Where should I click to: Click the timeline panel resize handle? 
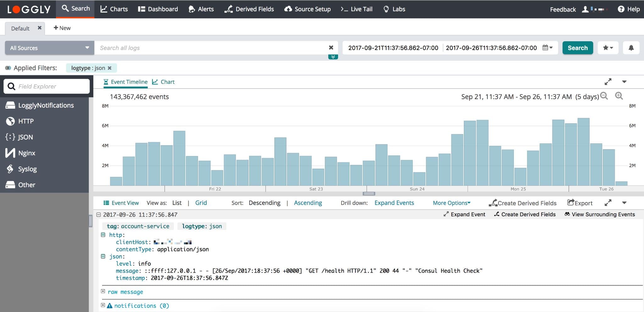pyautogui.click(x=369, y=194)
